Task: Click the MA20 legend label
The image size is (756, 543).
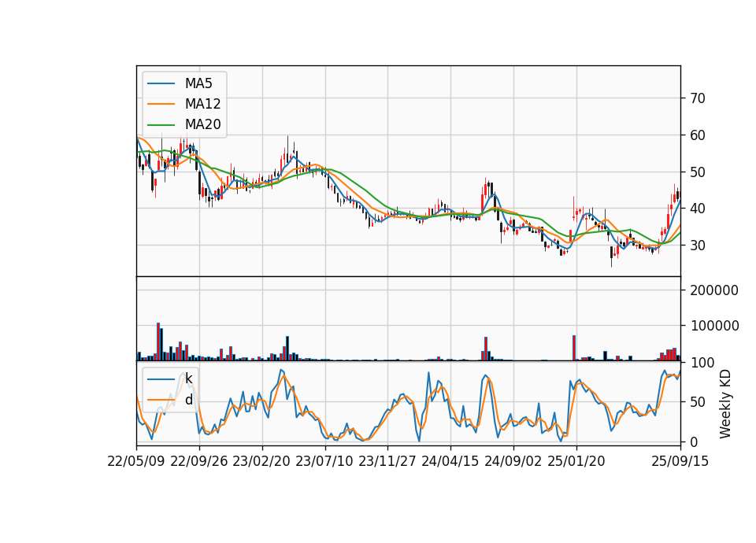Action: [x=202, y=124]
